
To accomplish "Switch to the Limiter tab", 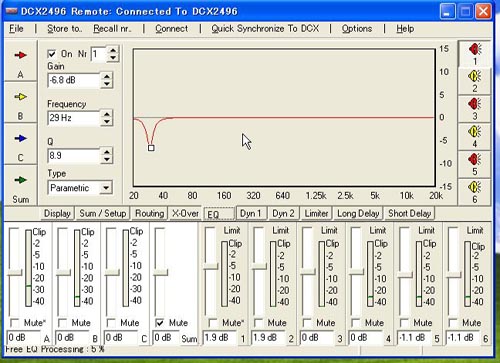I will (x=316, y=213).
